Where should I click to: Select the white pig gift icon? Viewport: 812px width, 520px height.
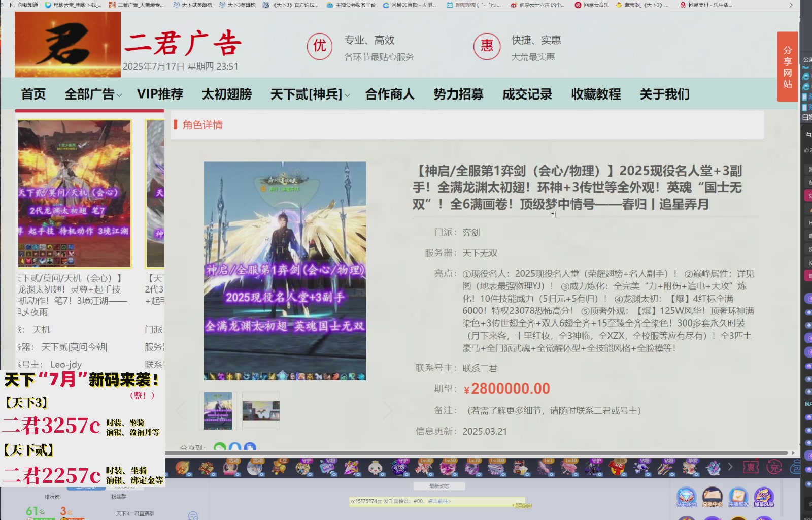pyautogui.click(x=376, y=468)
